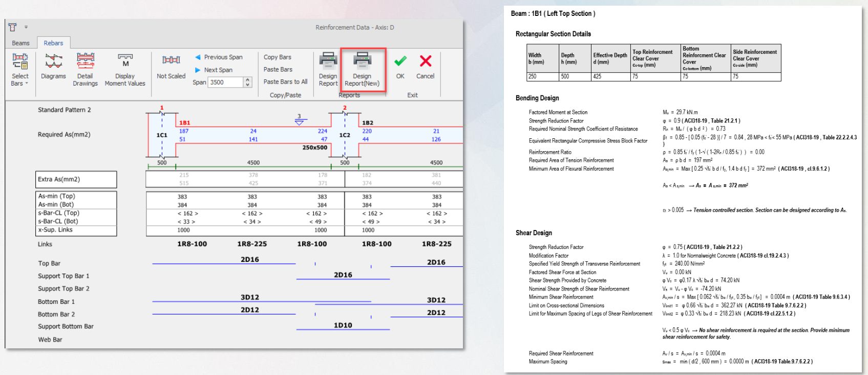Click column label 1C1
This screenshot has height=375, width=868.
tap(162, 135)
